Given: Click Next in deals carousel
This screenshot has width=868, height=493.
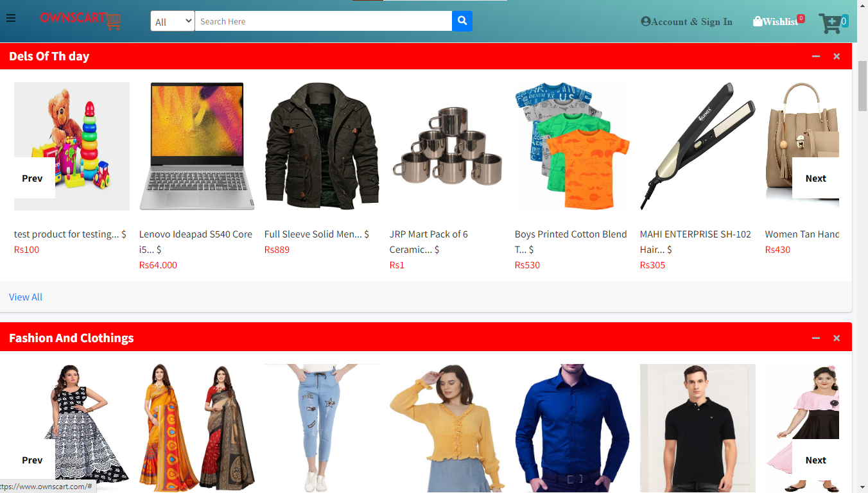Looking at the screenshot, I should [x=815, y=178].
